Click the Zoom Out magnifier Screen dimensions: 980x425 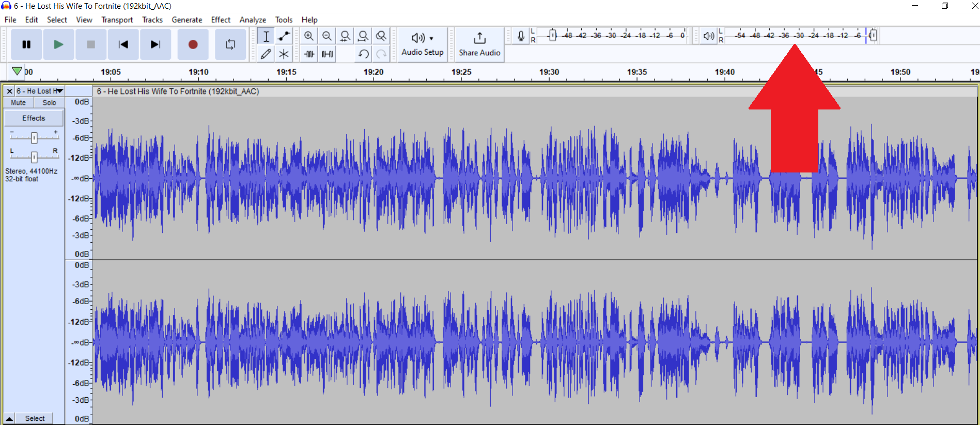point(327,36)
